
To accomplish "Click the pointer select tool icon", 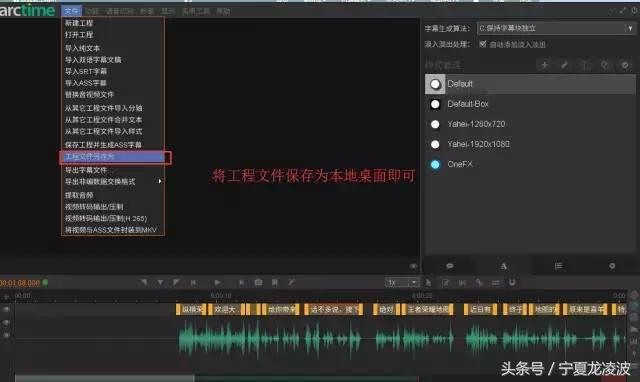I will 428,282.
